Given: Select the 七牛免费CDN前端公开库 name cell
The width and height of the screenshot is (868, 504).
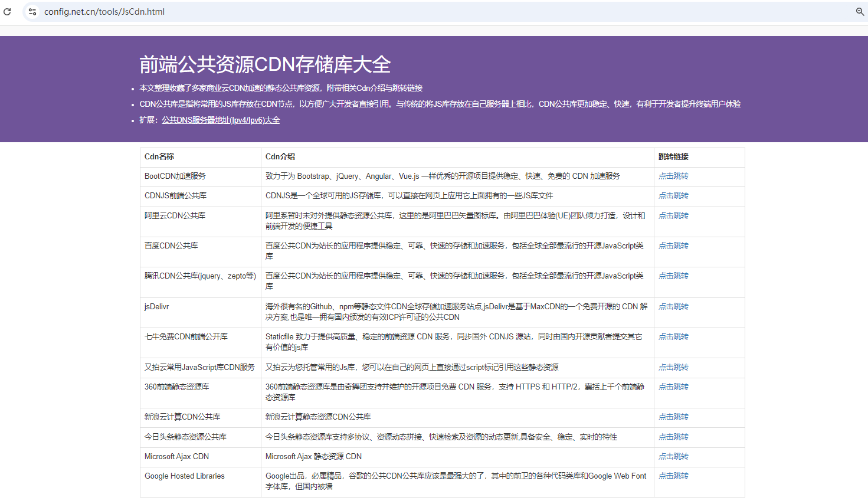Looking at the screenshot, I should pos(201,343).
